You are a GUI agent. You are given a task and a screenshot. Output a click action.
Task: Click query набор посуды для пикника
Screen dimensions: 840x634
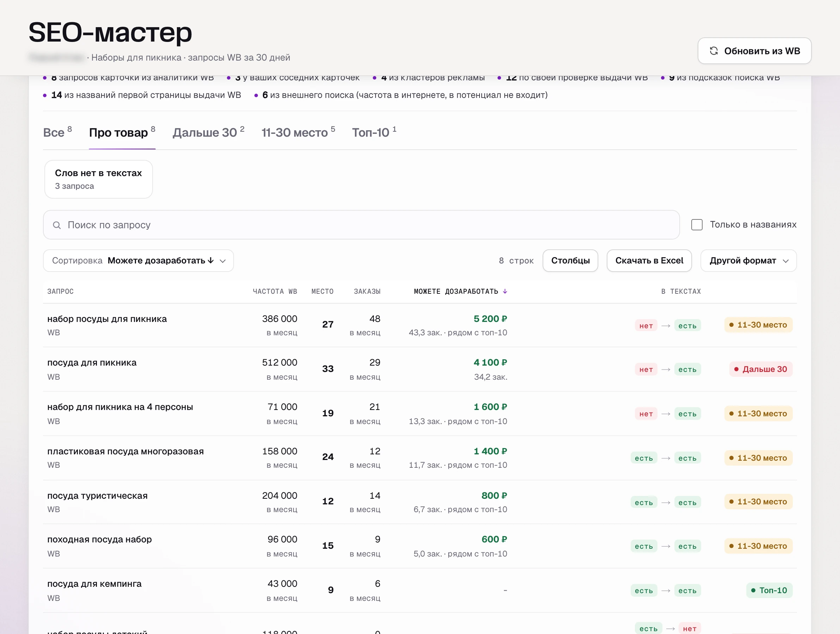107,319
